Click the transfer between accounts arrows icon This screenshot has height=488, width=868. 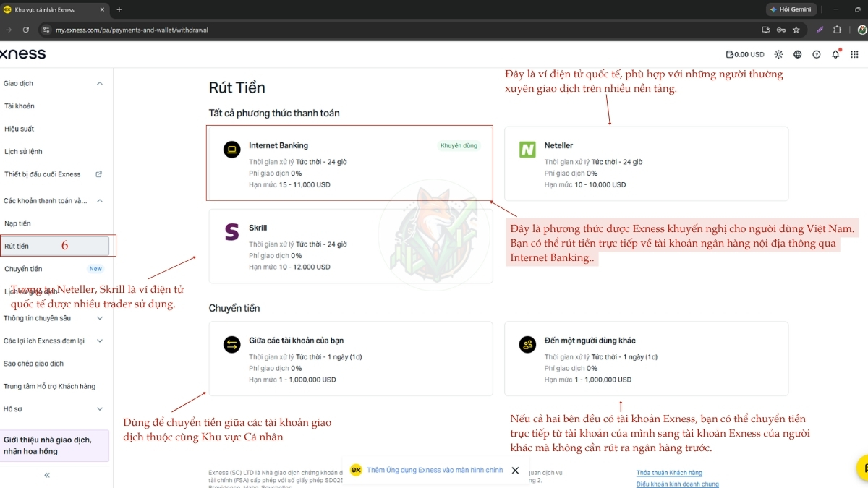231,345
